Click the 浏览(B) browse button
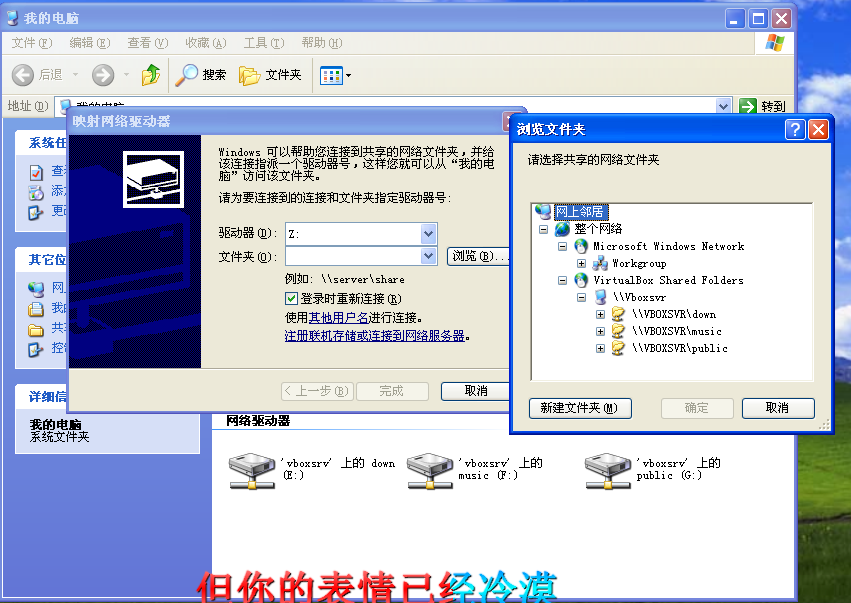 478,256
